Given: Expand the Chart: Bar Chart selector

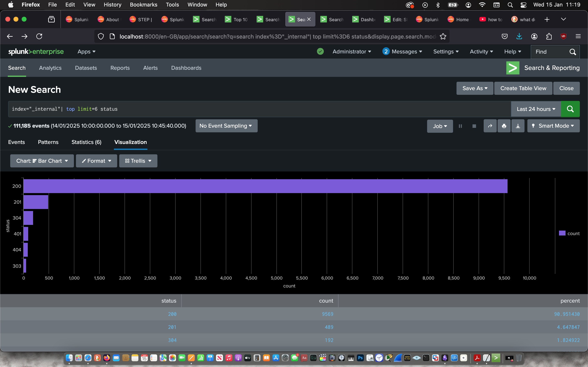Looking at the screenshot, I should (x=42, y=161).
